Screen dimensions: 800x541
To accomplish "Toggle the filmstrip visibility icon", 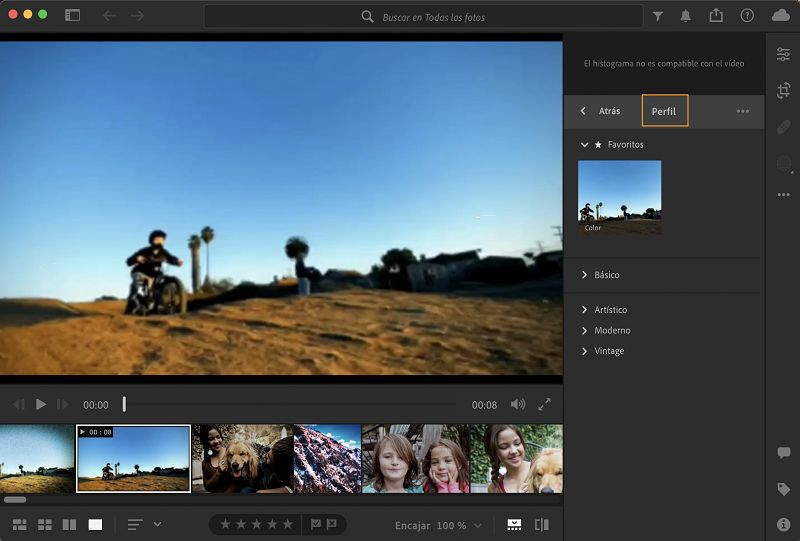I will coord(514,524).
